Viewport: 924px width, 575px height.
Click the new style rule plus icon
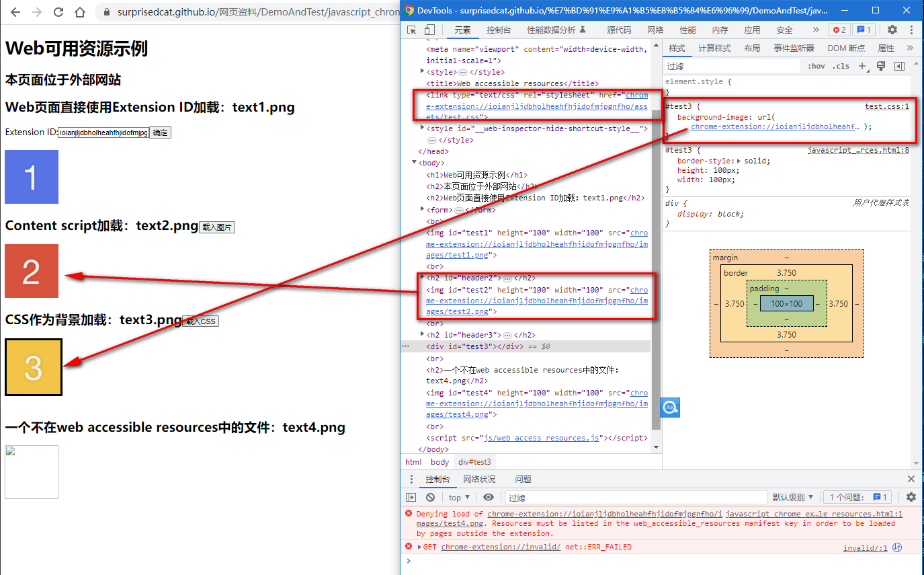pyautogui.click(x=863, y=66)
